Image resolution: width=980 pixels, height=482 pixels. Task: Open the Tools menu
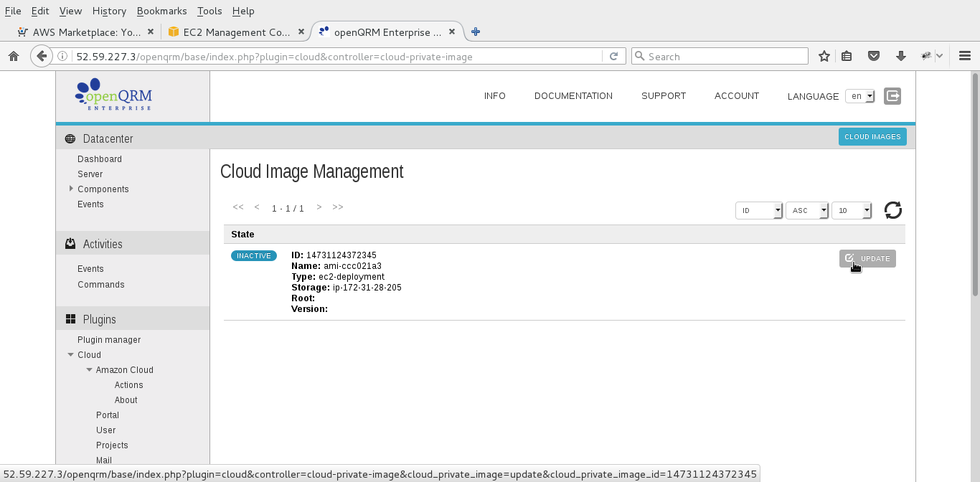coord(209,11)
